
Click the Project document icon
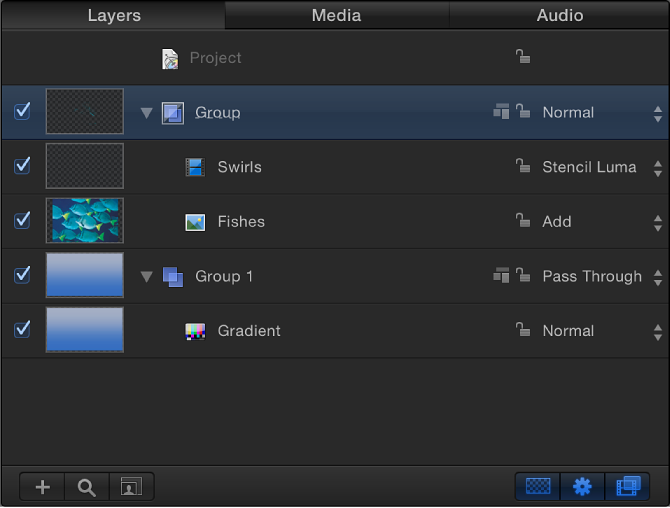pos(170,59)
